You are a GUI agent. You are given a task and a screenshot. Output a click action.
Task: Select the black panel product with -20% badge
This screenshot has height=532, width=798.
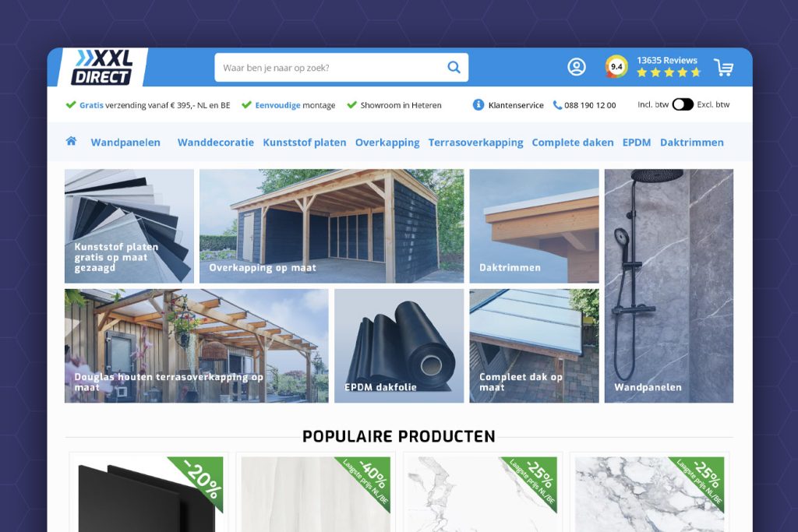point(148,495)
